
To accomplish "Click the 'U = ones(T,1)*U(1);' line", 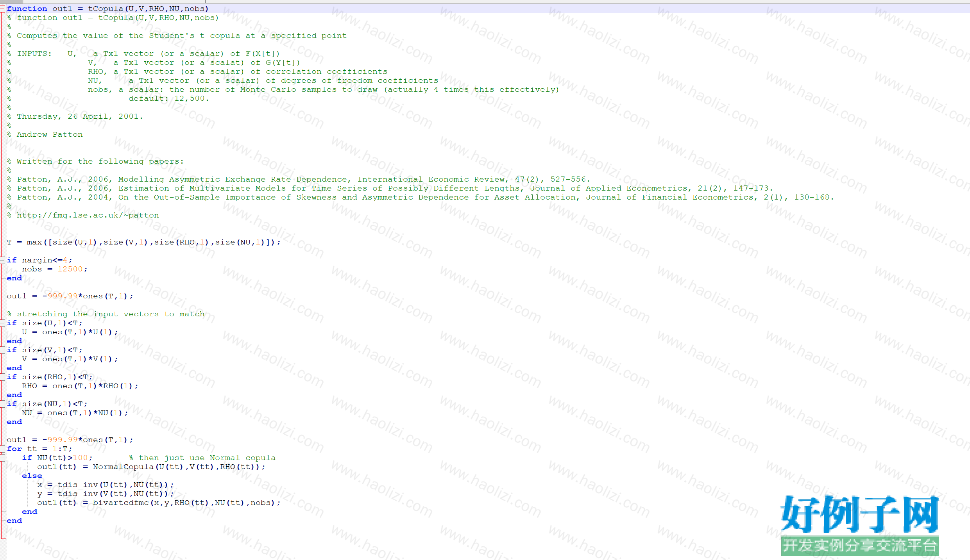I will click(70, 332).
